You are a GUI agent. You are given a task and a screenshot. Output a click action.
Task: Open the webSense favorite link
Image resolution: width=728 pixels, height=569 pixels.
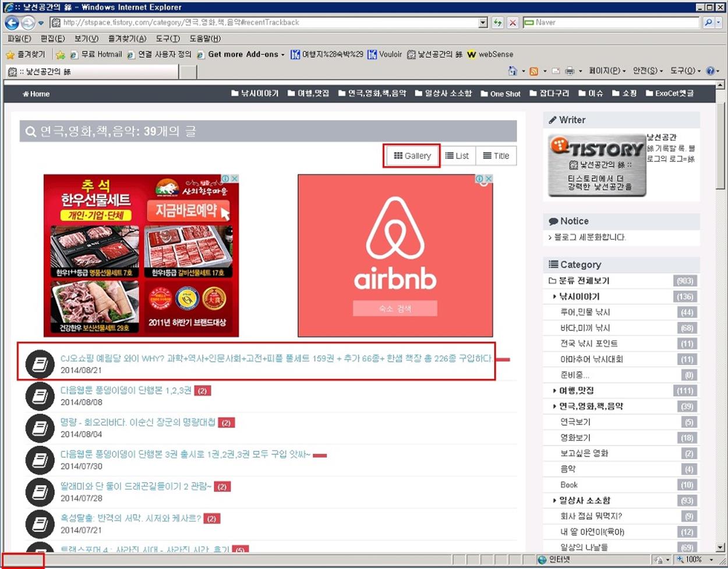[490, 54]
